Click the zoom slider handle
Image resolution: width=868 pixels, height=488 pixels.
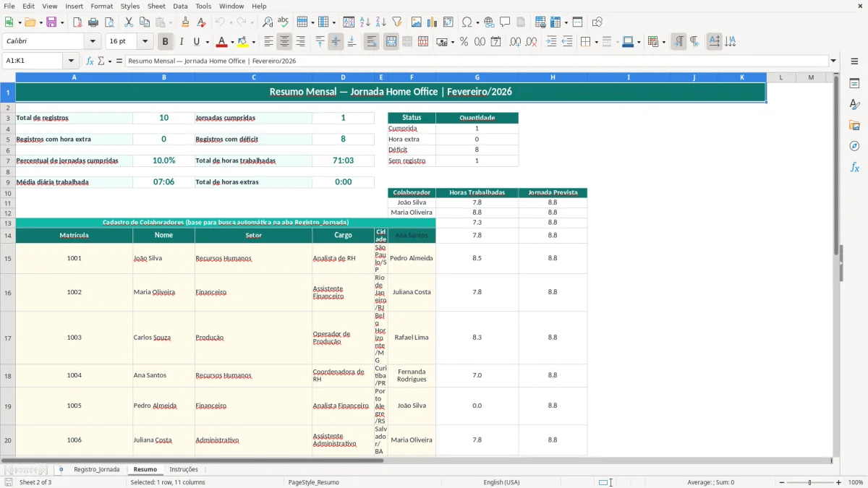click(x=809, y=482)
